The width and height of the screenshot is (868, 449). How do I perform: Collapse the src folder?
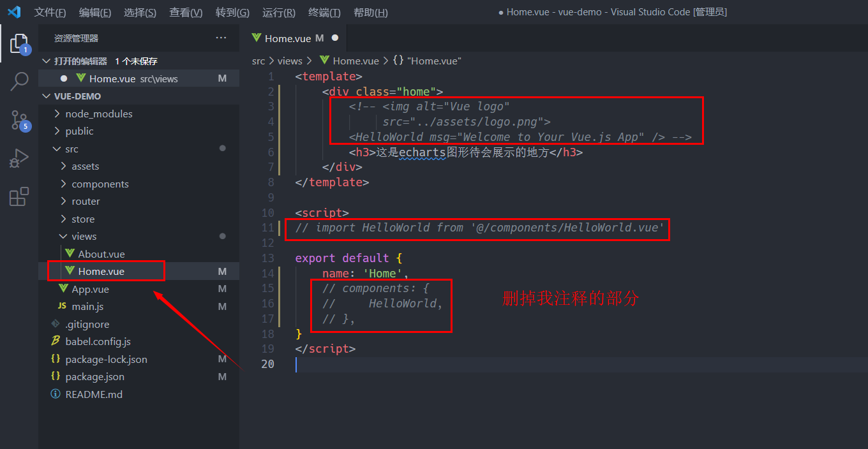pos(71,149)
